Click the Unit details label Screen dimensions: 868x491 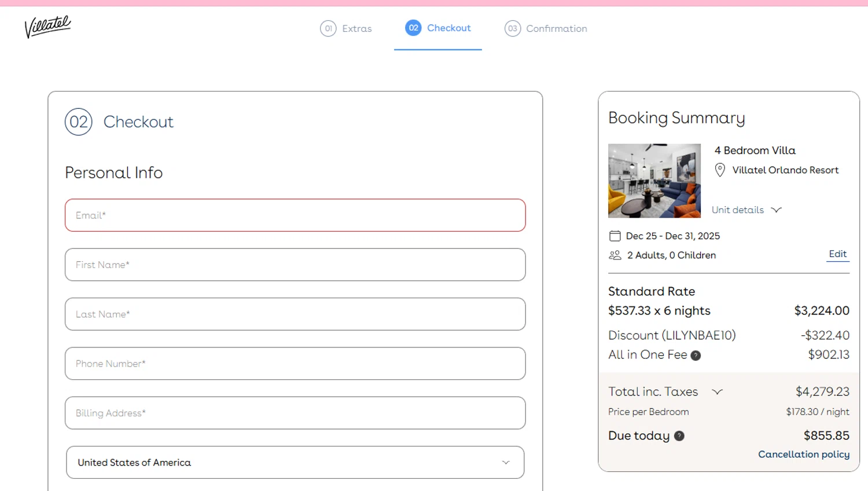(738, 210)
